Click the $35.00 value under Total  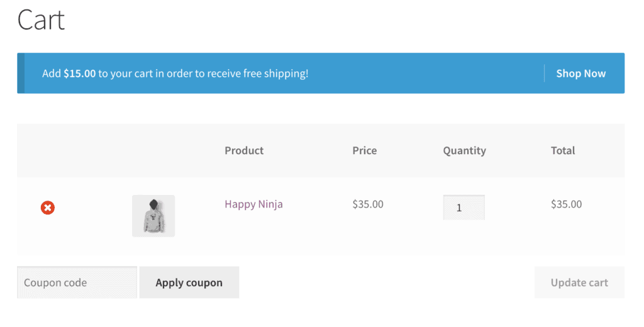566,204
